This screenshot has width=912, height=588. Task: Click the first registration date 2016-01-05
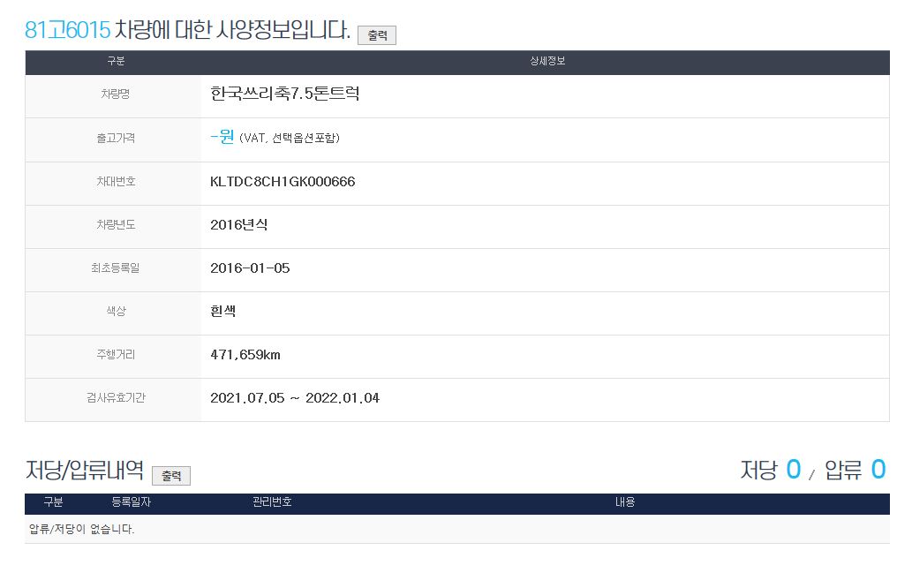[x=250, y=268]
